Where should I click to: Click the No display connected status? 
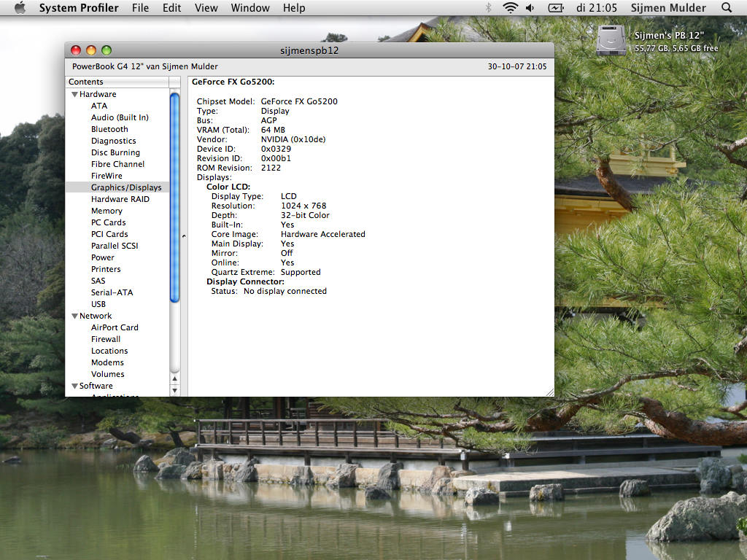coord(285,291)
